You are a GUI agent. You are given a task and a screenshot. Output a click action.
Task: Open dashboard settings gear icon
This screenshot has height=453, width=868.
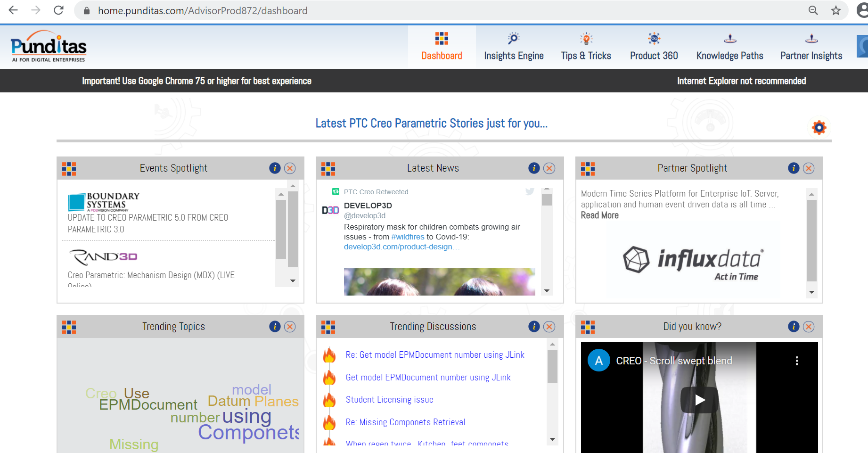tap(819, 127)
